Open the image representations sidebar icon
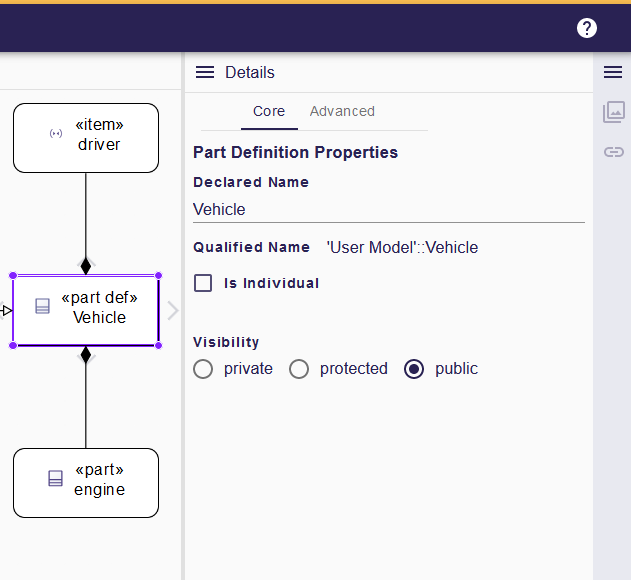Screen dimensions: 631x580 [613, 112]
